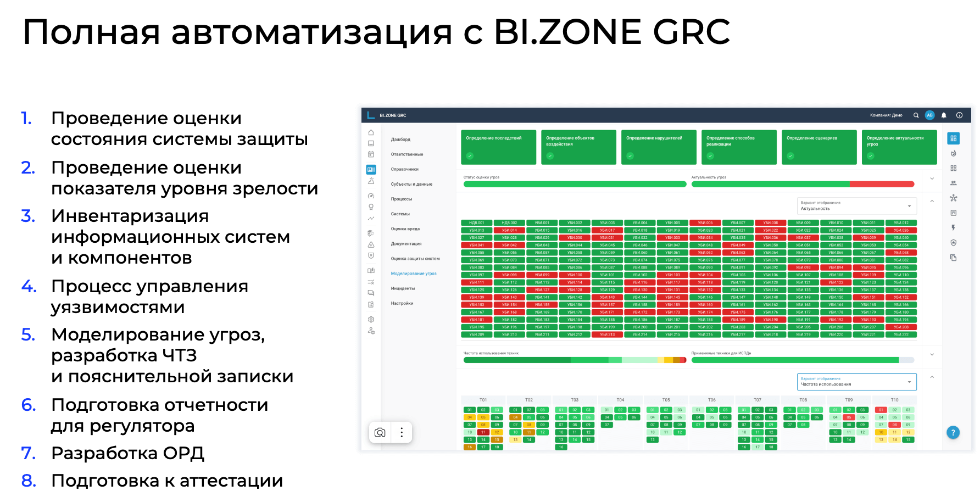Click the home icon in left sidebar
Screen dimensions: 980x502
(371, 132)
